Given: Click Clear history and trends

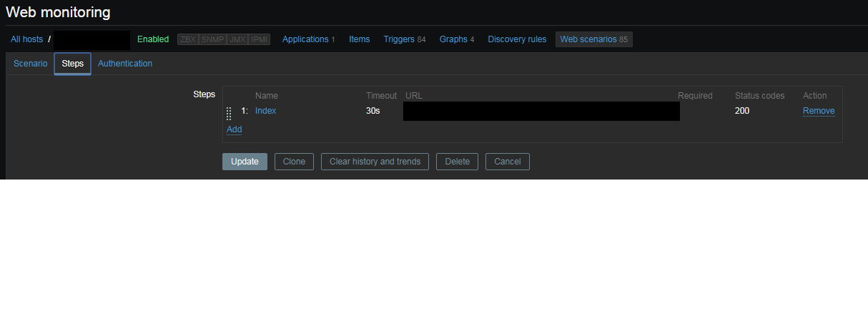Looking at the screenshot, I should click(375, 162).
